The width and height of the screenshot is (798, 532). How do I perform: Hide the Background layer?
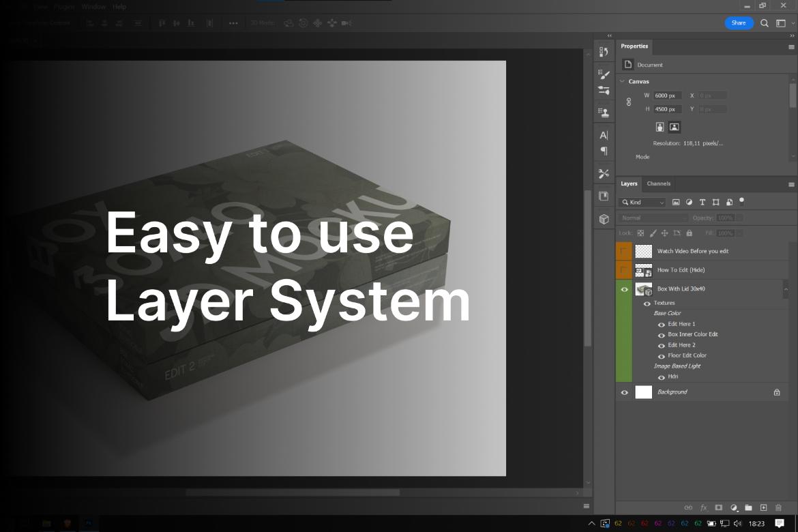coord(624,392)
